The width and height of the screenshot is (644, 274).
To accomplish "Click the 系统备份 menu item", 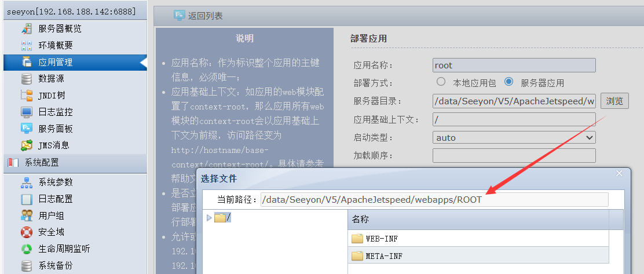I will pyautogui.click(x=56, y=266).
